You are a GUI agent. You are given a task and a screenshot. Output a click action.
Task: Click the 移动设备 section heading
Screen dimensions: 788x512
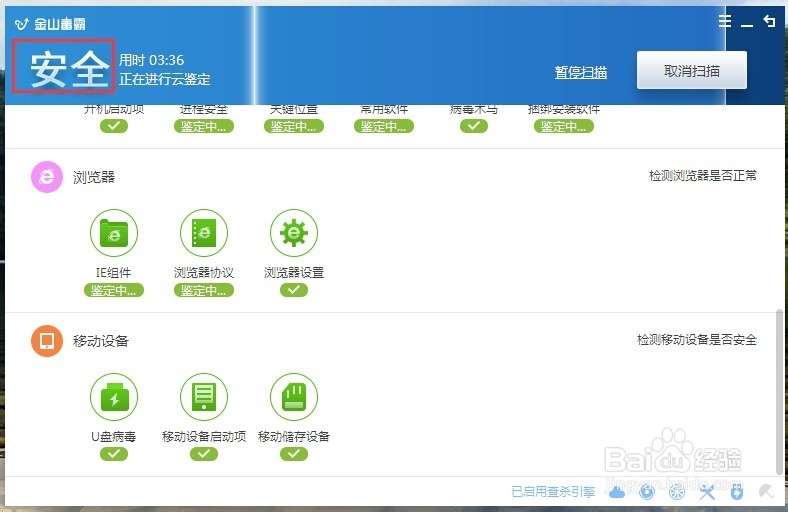coord(101,341)
